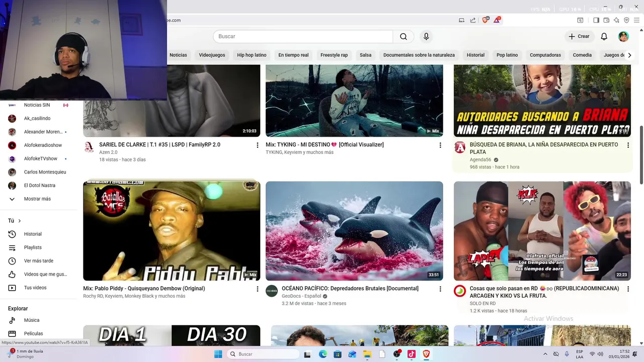Screen dimensions: 644x362
Task: Open Ak_casilindo subscription
Action: [38, 118]
